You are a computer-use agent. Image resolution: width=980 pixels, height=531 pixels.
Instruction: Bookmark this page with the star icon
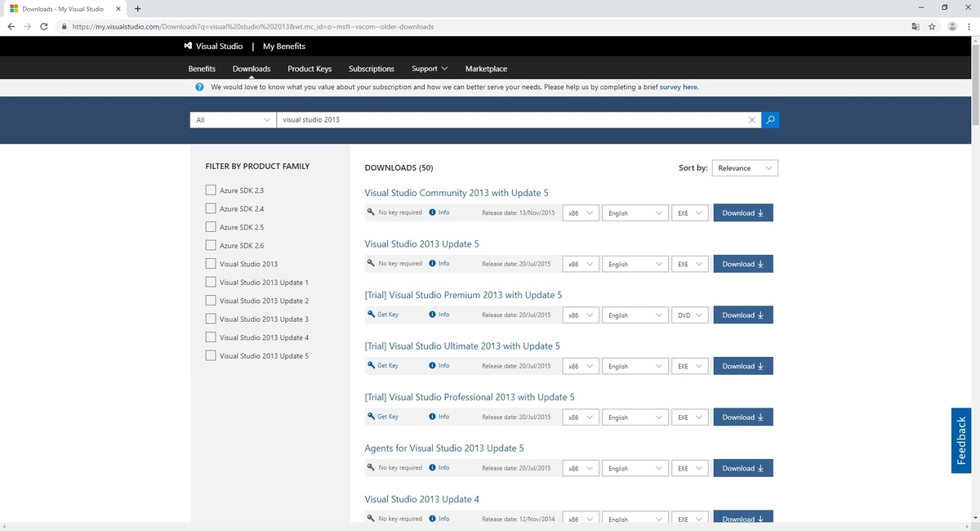[x=933, y=26]
